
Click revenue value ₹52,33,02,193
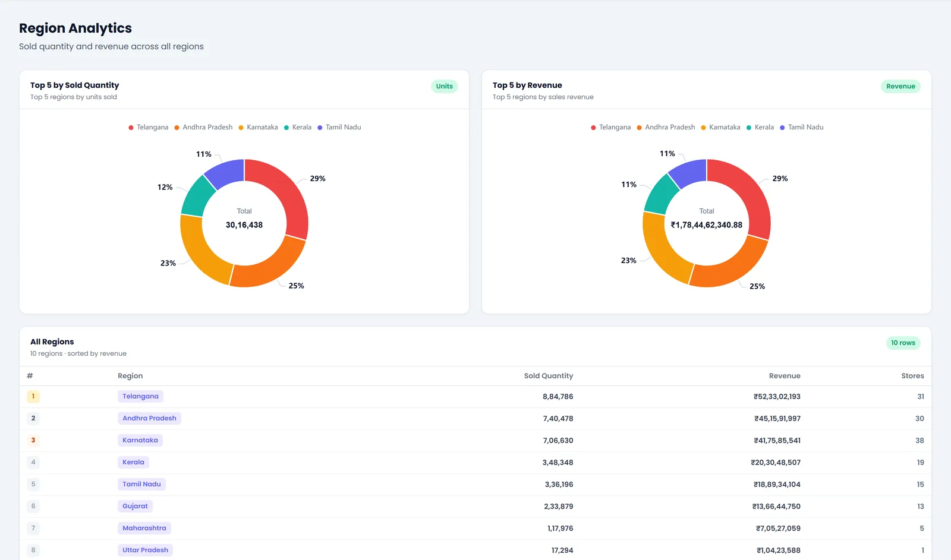777,397
